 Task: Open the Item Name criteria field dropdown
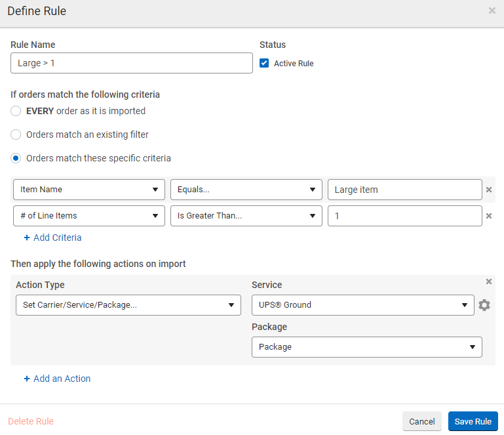click(88, 190)
